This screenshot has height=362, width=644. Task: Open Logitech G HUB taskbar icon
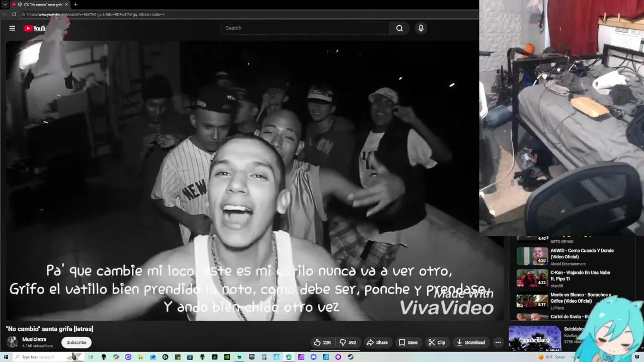pos(165,357)
